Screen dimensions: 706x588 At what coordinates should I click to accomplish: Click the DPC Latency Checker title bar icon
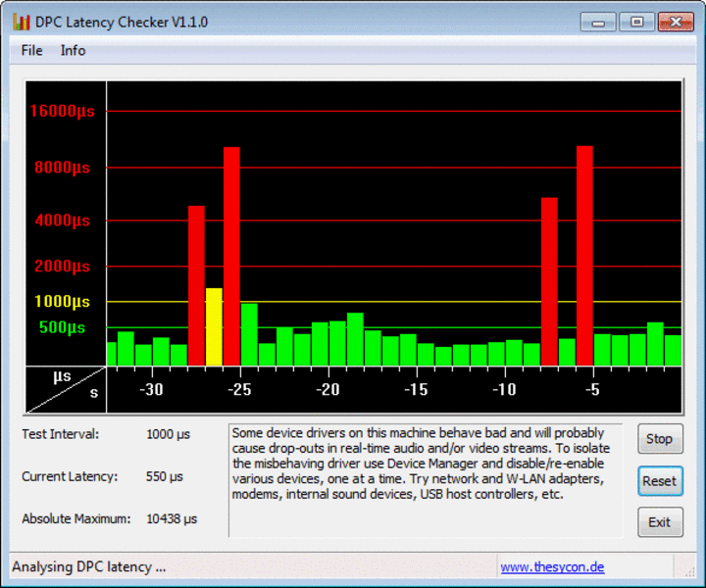[21, 22]
